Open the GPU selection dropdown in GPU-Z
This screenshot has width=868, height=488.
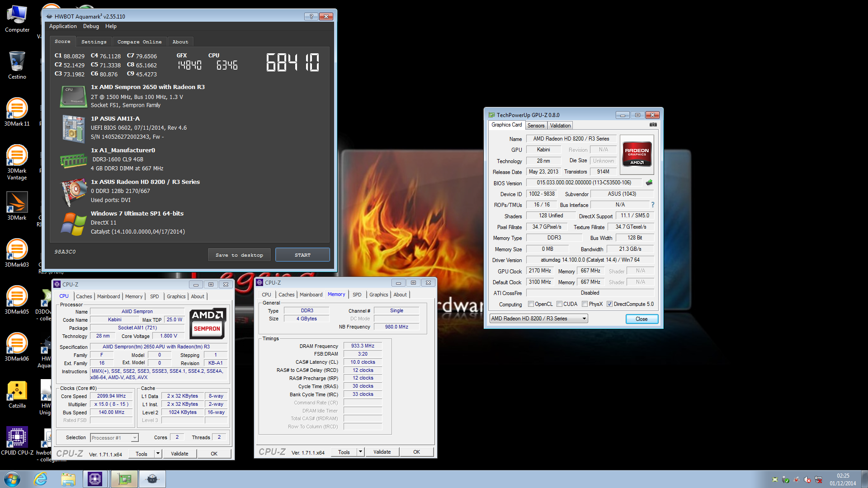pyautogui.click(x=538, y=319)
